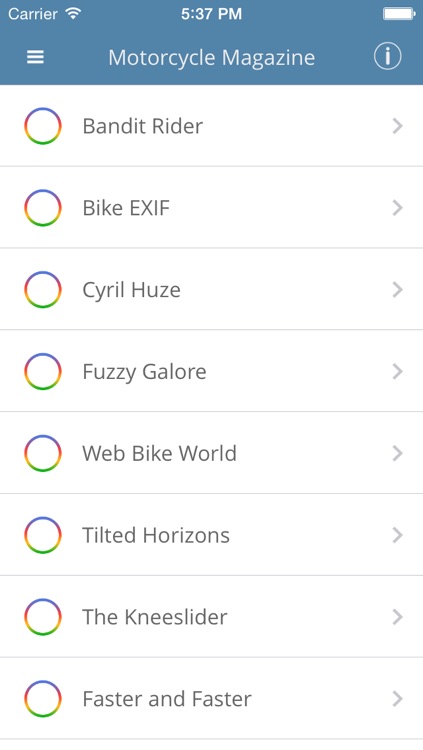
Task: Click the rainbow circle beside Bandit Rider
Action: point(43,126)
